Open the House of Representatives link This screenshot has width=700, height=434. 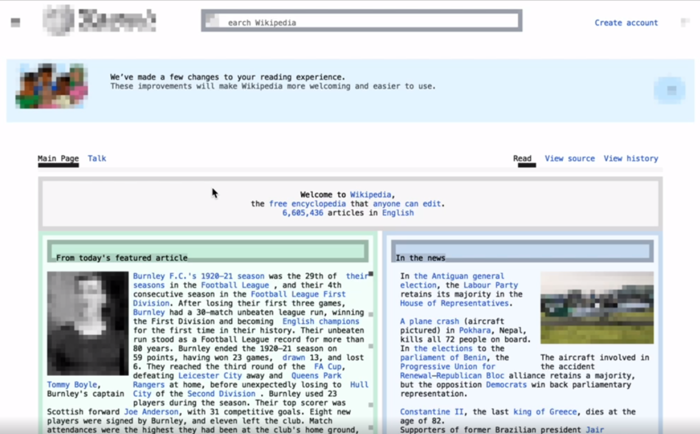point(454,304)
